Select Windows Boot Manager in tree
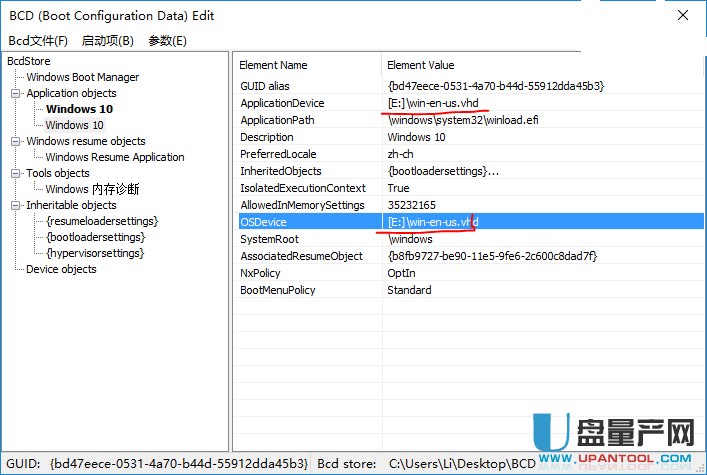The height and width of the screenshot is (475, 707). 82,77
